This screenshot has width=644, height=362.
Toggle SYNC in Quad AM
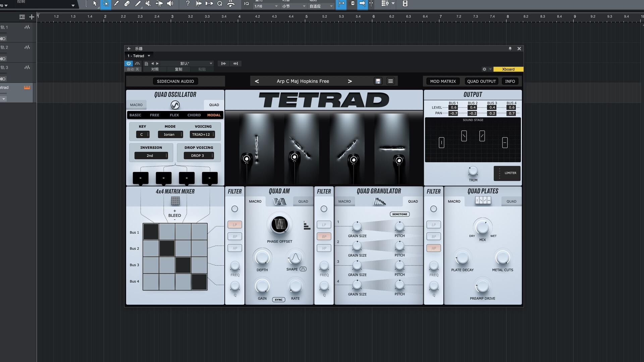(x=279, y=300)
